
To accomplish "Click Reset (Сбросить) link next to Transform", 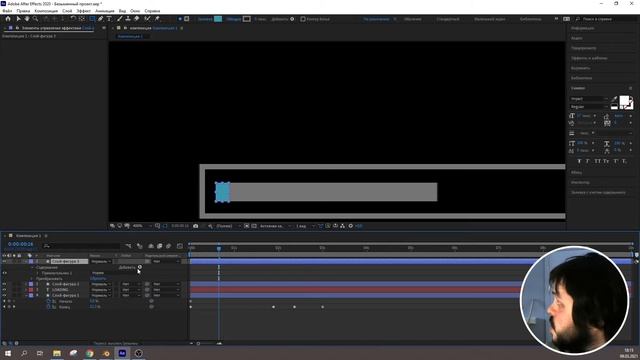I will (x=98, y=278).
